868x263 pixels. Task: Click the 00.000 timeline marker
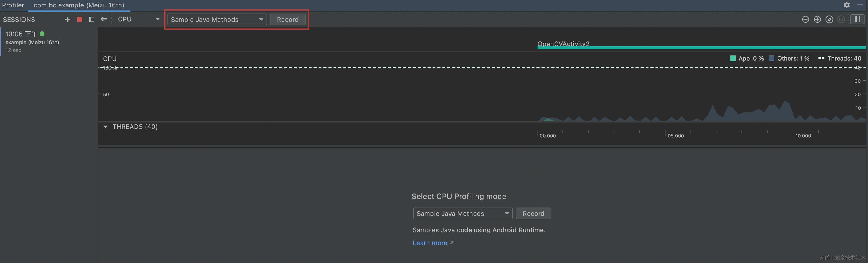tap(548, 136)
